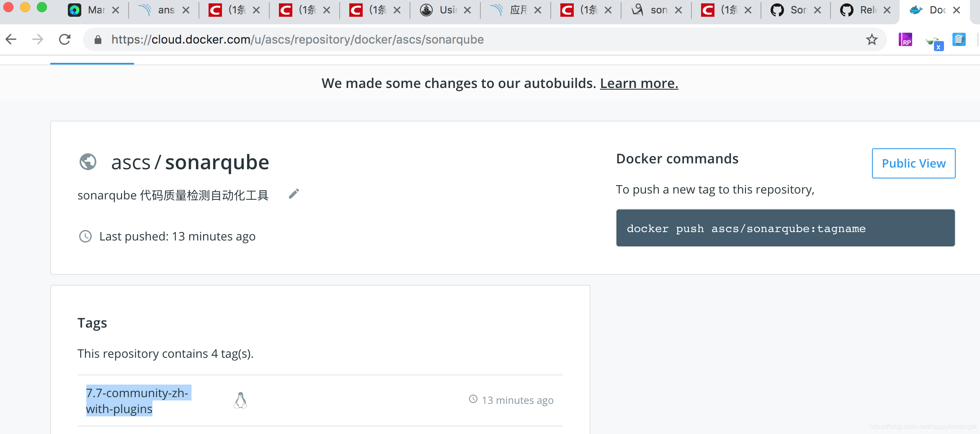This screenshot has width=980, height=434.
Task: Open the blue notepad browser extension
Action: (959, 39)
